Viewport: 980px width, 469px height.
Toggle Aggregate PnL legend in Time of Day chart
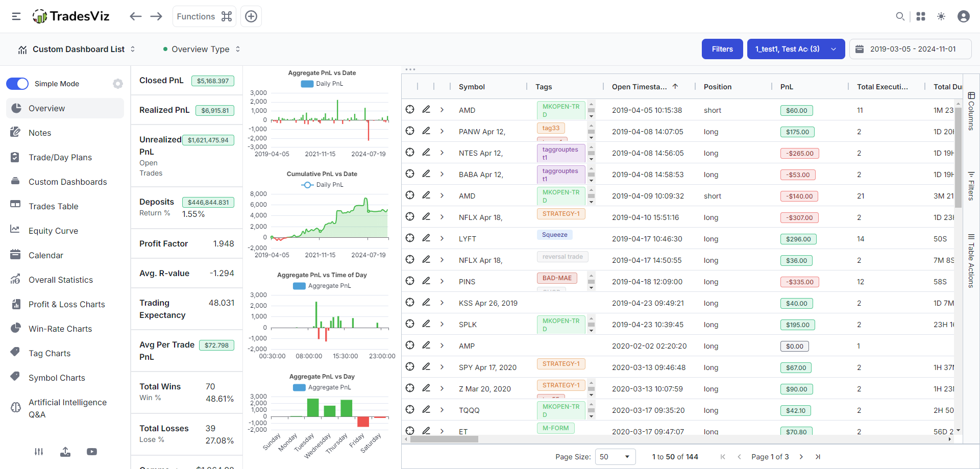[x=322, y=286]
